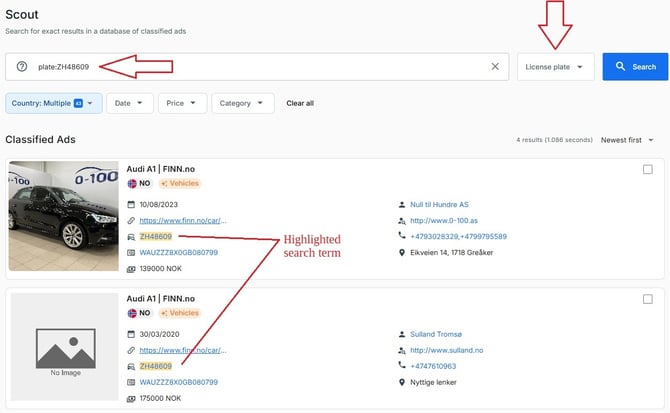Click the Vehicles category tag in the first ad

[180, 183]
